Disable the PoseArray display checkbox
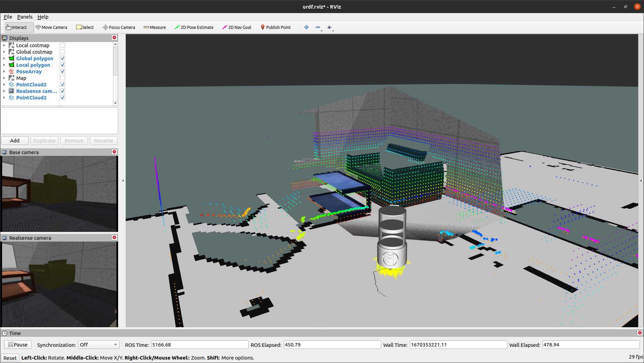 (63, 71)
